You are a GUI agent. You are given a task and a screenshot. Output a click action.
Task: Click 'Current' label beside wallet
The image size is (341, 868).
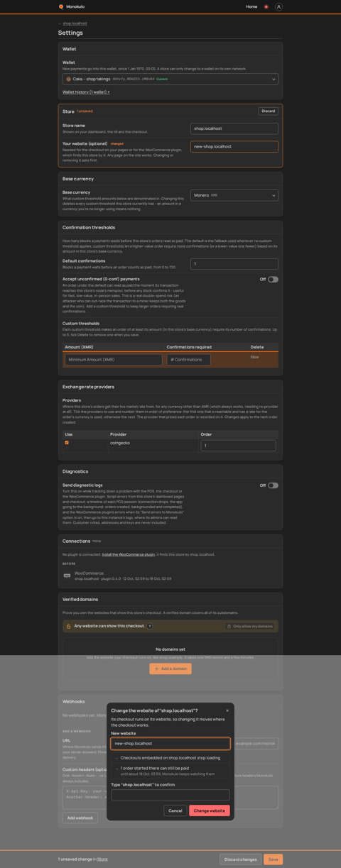tap(162, 79)
